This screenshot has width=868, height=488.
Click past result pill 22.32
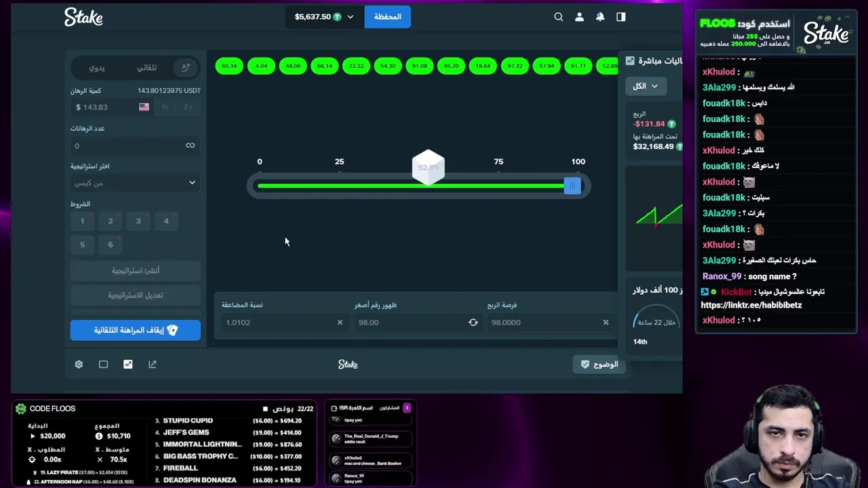356,66
